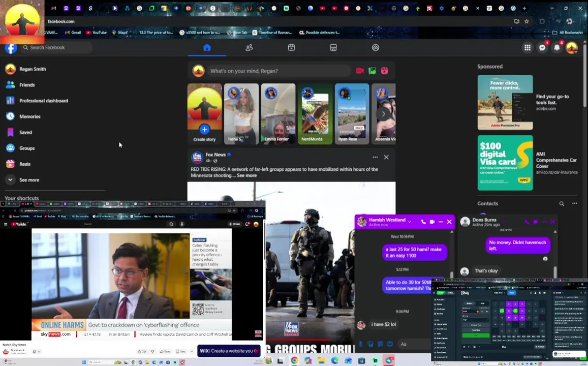Click the YouTube search magnifier button
The height and width of the screenshot is (366, 588).
point(171,224)
